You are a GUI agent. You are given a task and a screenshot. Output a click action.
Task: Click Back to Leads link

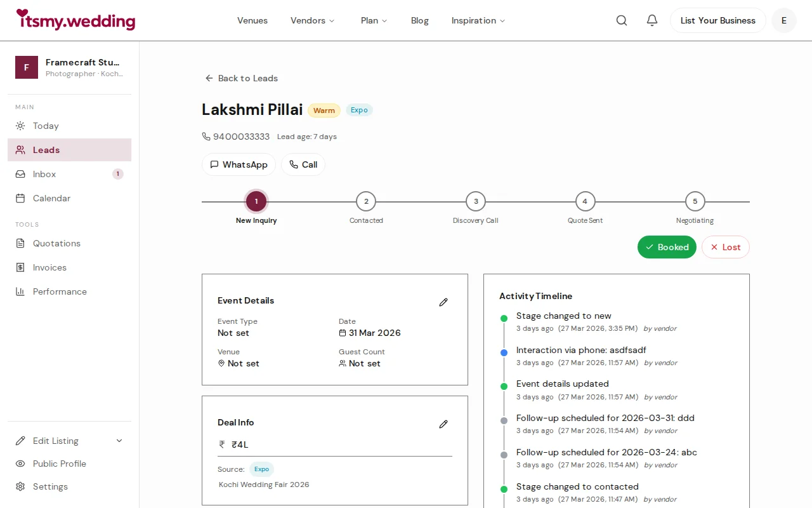point(241,78)
